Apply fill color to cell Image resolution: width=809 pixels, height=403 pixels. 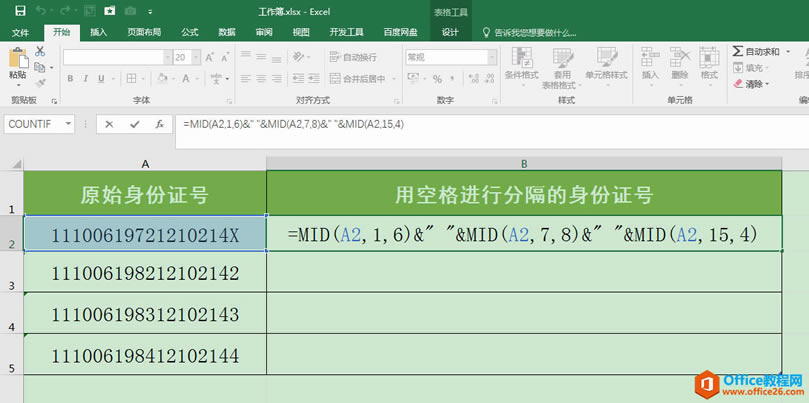162,79
